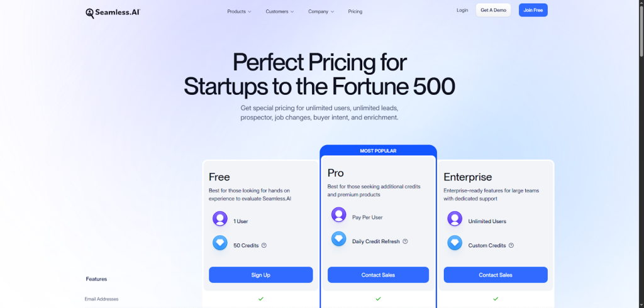Click the Daily Credit Refresh diamond icon
The height and width of the screenshot is (308, 644).
point(338,239)
